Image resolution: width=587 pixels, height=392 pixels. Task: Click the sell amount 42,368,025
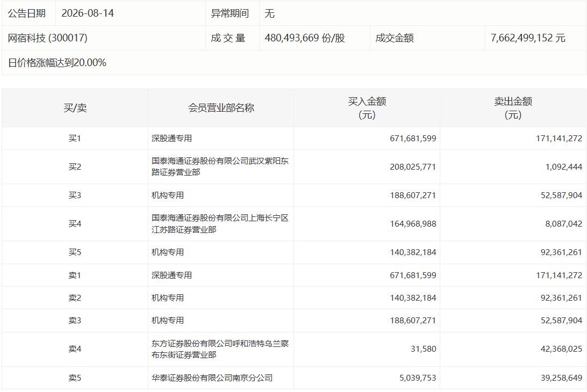click(561, 349)
